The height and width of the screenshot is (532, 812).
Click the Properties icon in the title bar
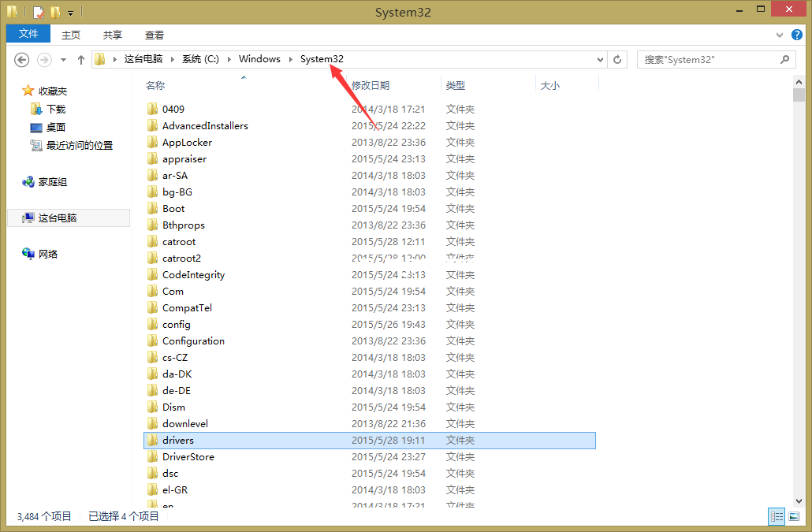(39, 11)
